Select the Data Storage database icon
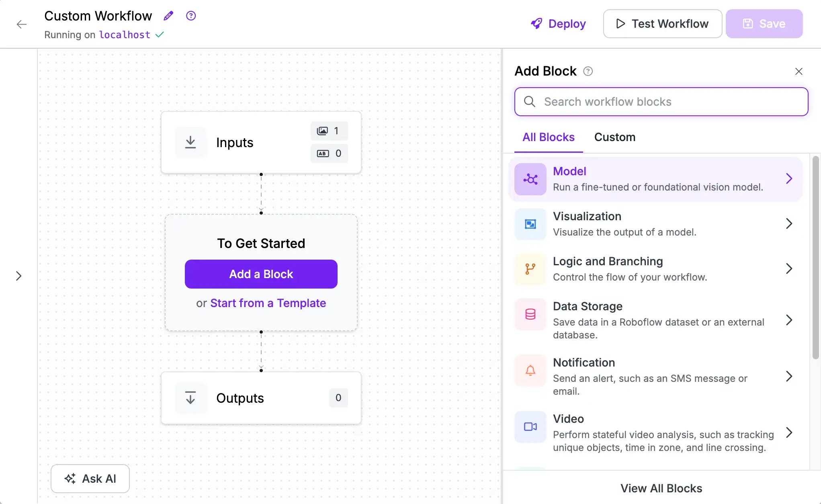The image size is (821, 504). [x=530, y=314]
